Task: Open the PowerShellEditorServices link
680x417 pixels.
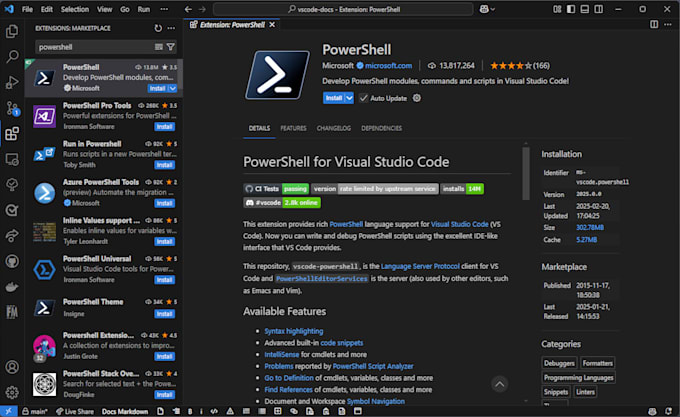Action: click(322, 278)
